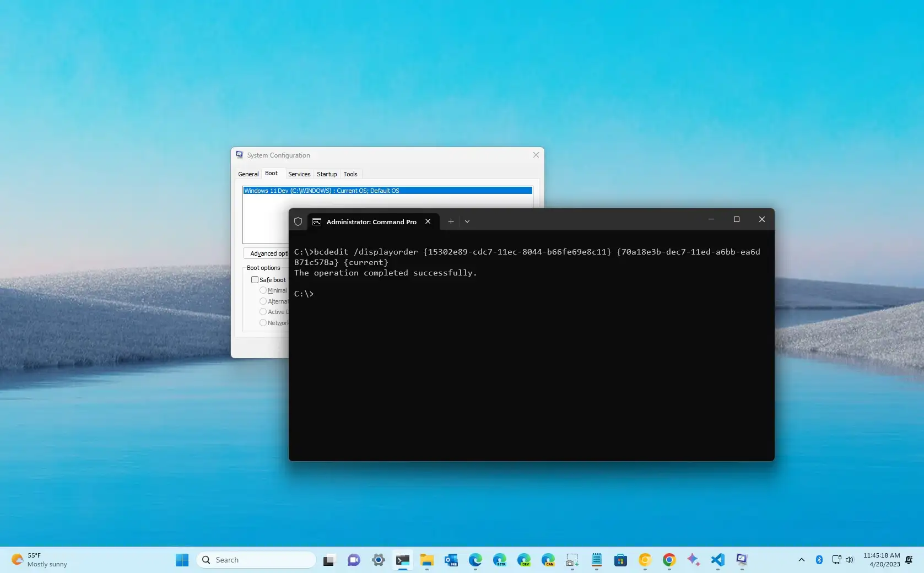
Task: Expand the hidden icons tray chevron
Action: tap(802, 560)
